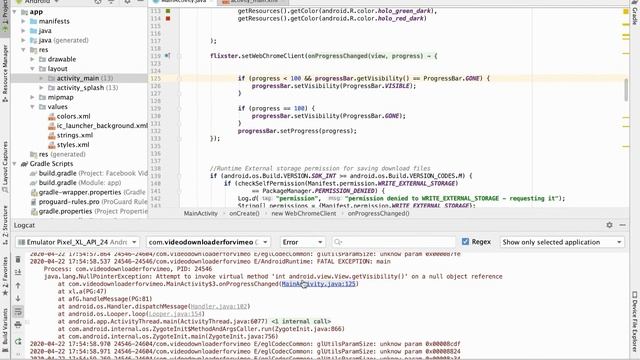Open the Gradle side tab
The width and height of the screenshot is (640, 360).
635,14
